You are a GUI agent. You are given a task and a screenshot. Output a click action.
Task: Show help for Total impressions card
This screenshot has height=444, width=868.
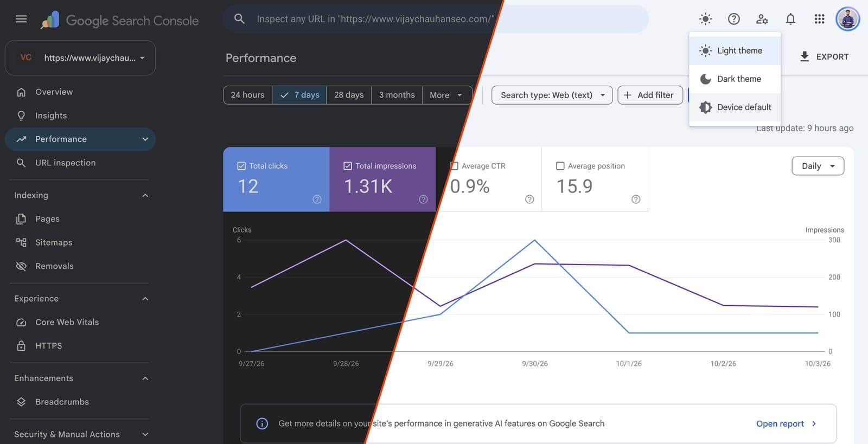pyautogui.click(x=423, y=200)
